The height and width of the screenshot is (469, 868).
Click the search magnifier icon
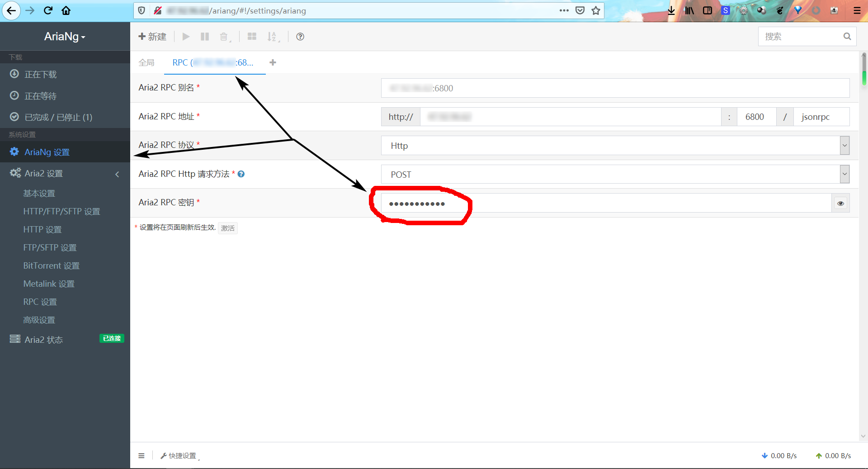pos(847,36)
